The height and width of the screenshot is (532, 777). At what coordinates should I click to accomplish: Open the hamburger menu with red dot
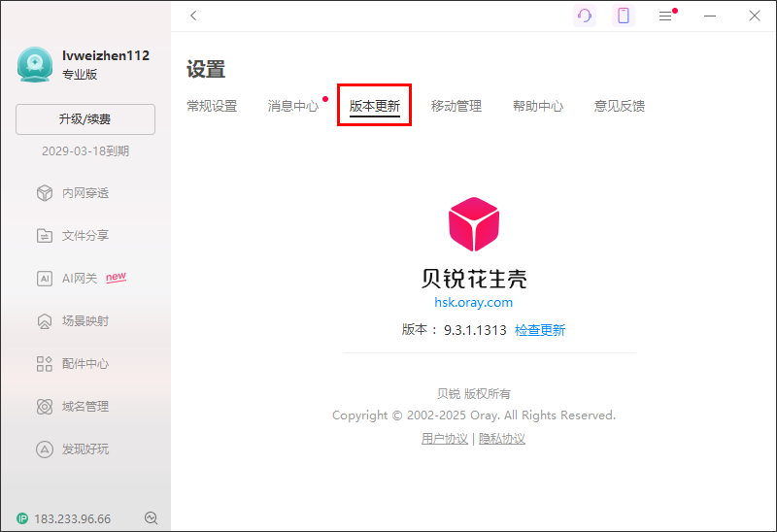(665, 17)
